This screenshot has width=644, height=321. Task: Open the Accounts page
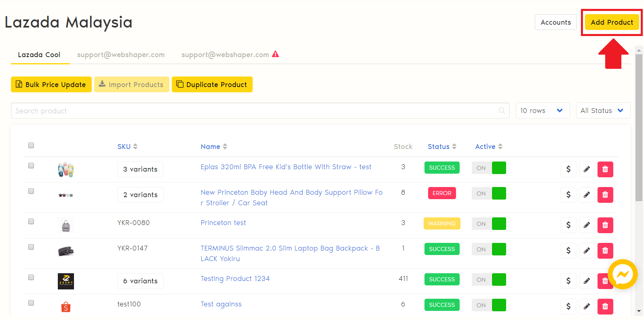pyautogui.click(x=556, y=22)
